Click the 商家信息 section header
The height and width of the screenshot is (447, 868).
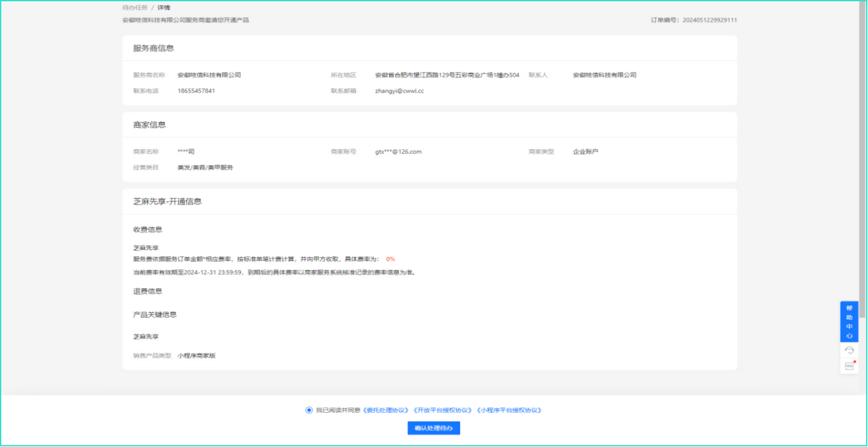(150, 125)
